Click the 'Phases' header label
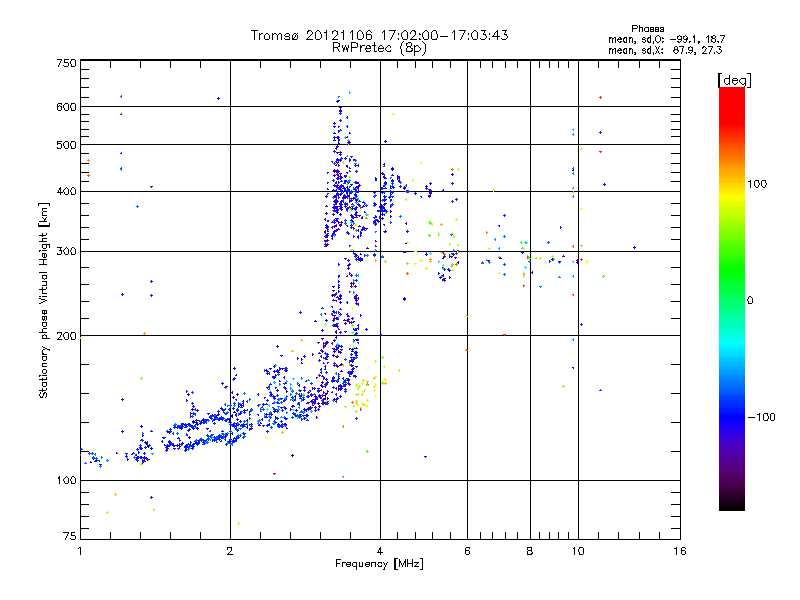The height and width of the screenshot is (600, 800). pyautogui.click(x=647, y=29)
